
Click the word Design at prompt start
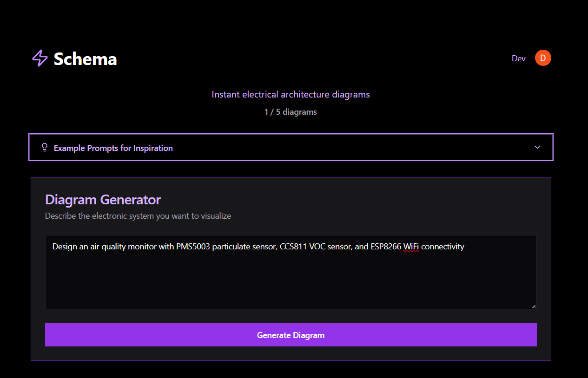64,247
